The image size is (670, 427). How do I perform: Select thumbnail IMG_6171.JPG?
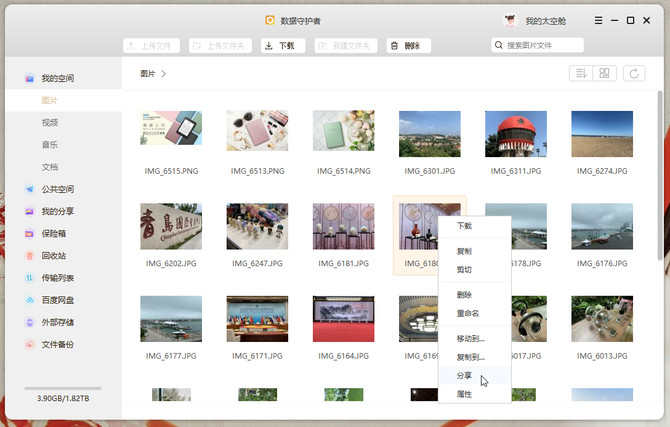[x=257, y=319]
